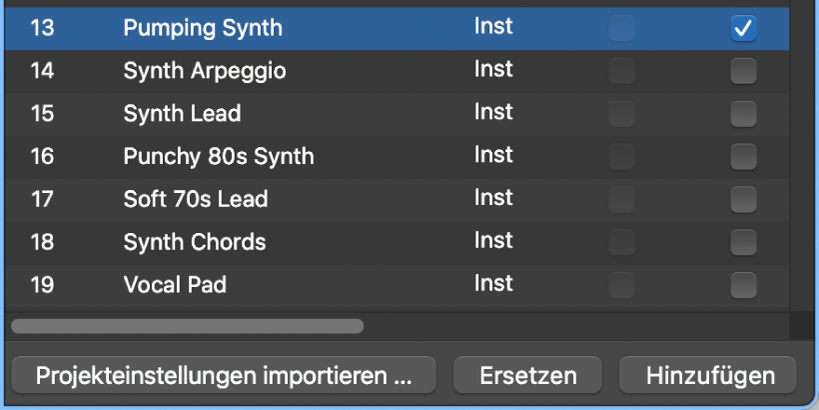Enable the Synth Arpeggio checkbox
This screenshot has height=410, width=819.
[x=743, y=71]
